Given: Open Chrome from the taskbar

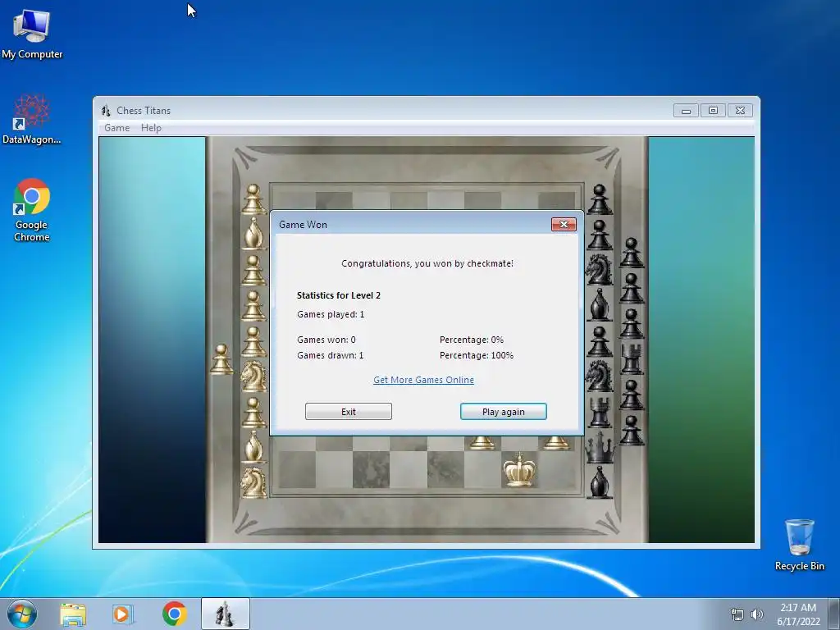Looking at the screenshot, I should (174, 614).
